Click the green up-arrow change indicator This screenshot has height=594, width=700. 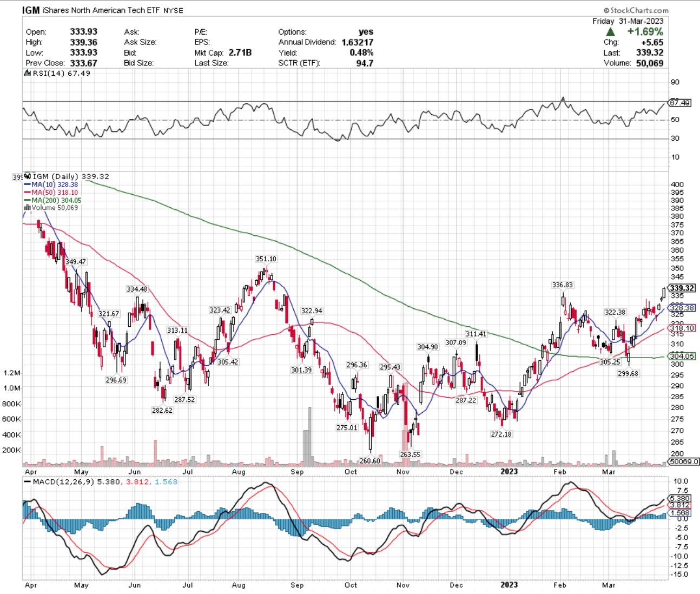pos(611,32)
